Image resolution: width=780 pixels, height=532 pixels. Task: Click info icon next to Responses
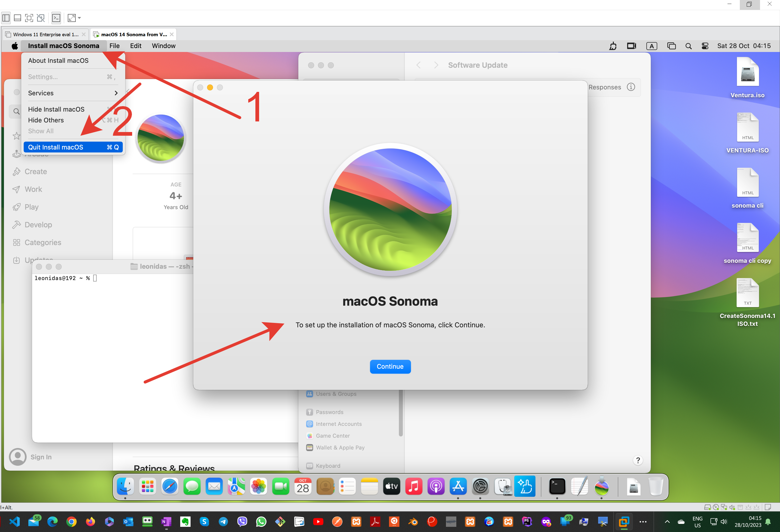(x=631, y=87)
